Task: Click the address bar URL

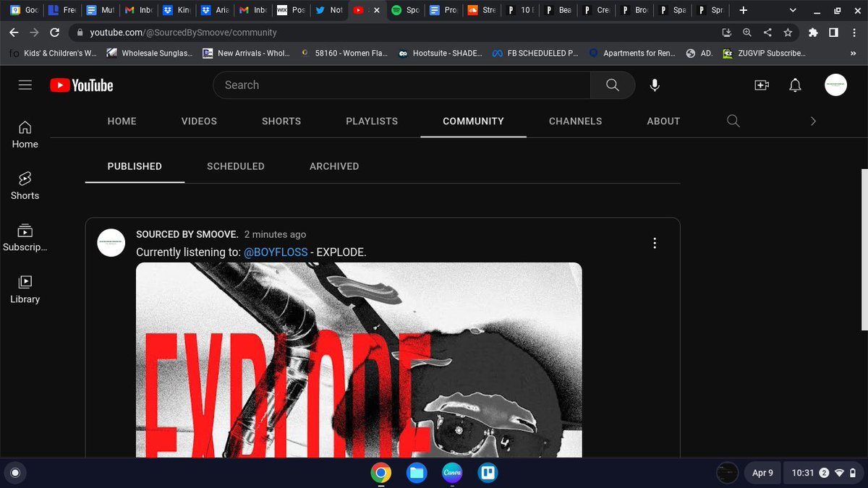Action: (x=183, y=33)
